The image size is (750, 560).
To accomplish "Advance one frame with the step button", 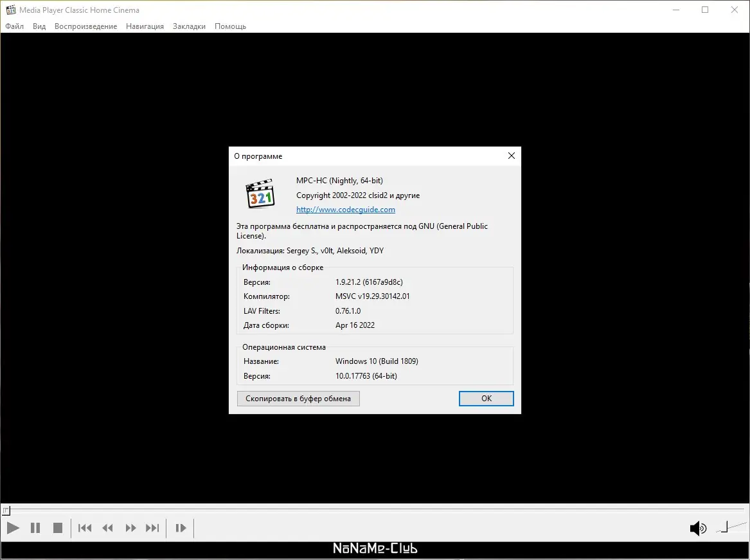I will tap(181, 528).
